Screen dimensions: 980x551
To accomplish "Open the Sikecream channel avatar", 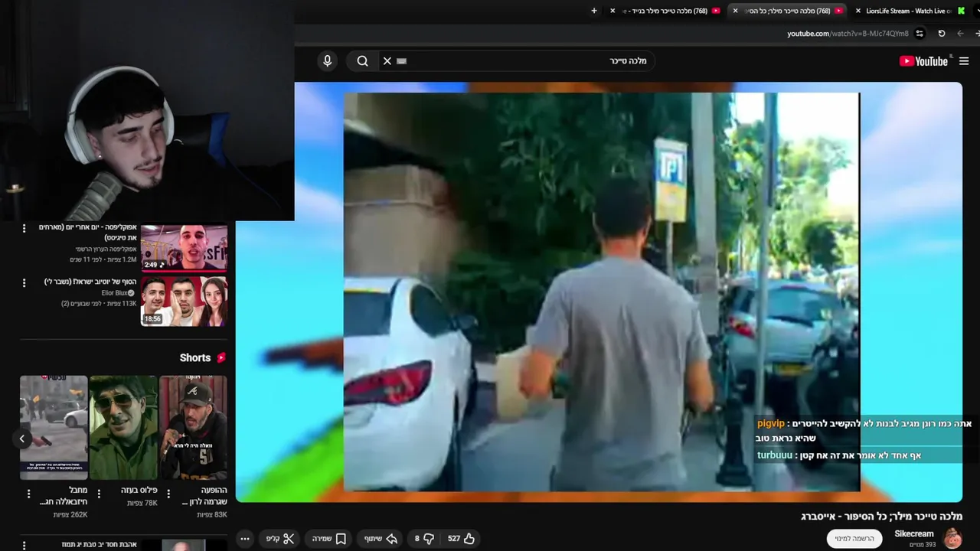I will point(952,539).
